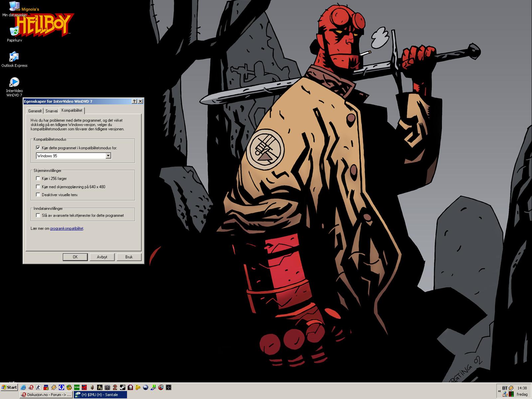Open the programkompatibilitet link

66,228
